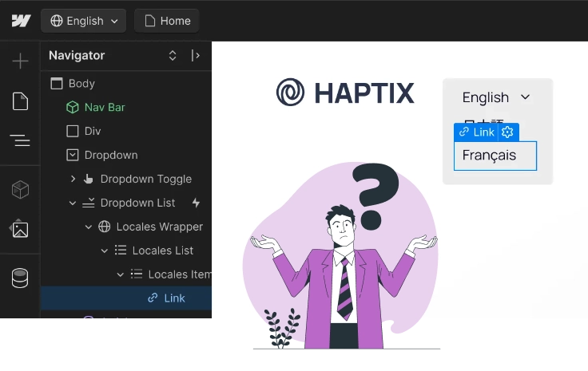The height and width of the screenshot is (371, 588).
Task: Click the Body element icon
Action: click(x=57, y=84)
